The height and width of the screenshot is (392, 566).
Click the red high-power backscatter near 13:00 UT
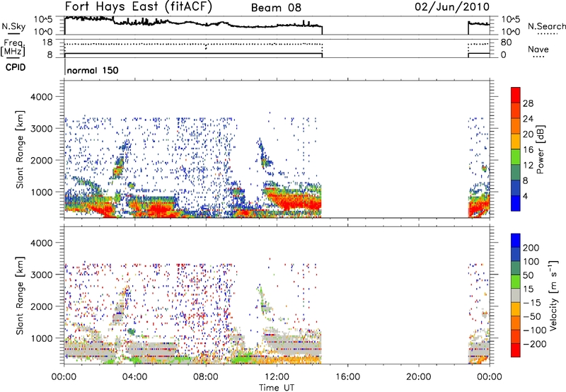(294, 202)
